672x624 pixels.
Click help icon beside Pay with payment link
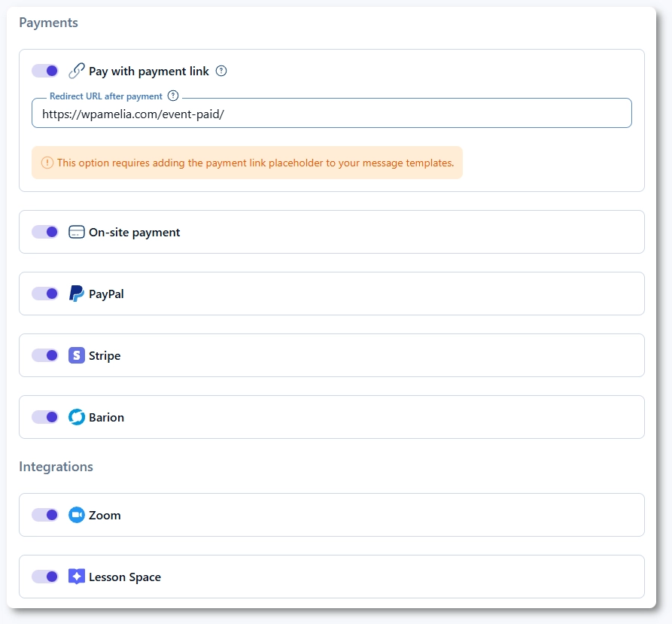221,71
